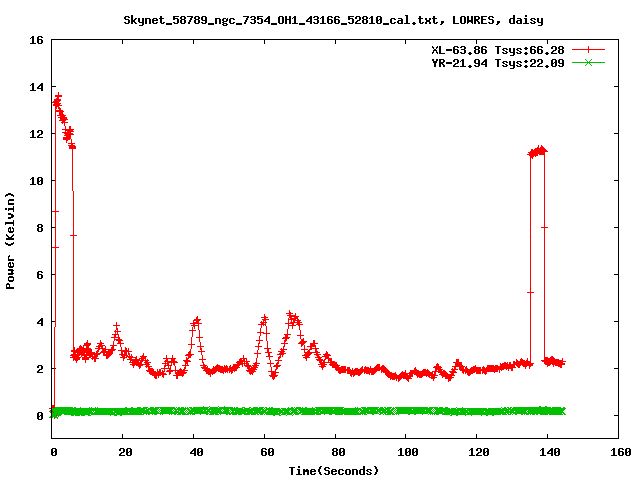The width and height of the screenshot is (640, 480).
Task: Click x-axis tick label 140
Action: coord(550,452)
